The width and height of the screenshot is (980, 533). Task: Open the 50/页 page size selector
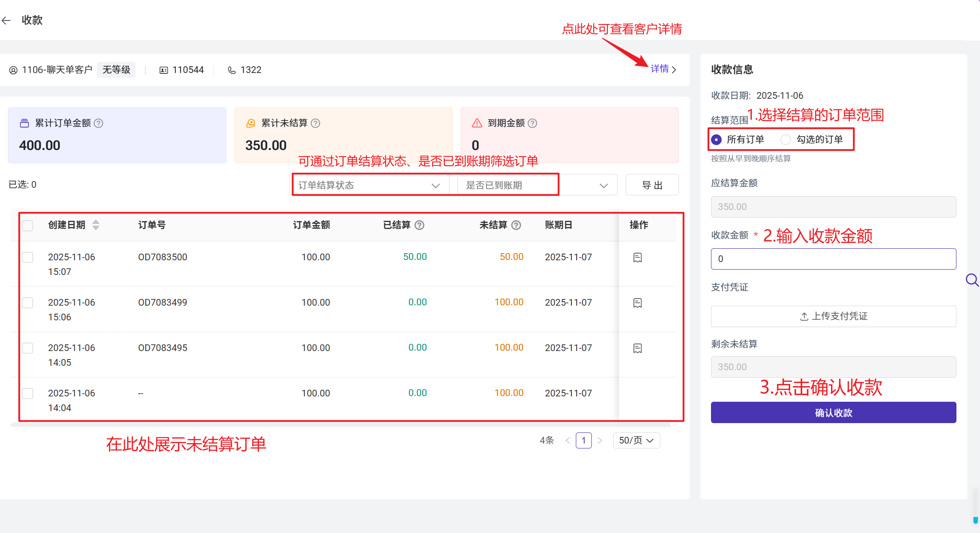(636, 440)
